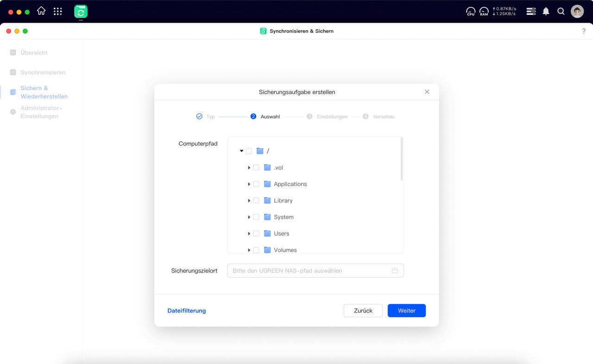593x364 pixels.
Task: Open Sichern & Wiederherstellen in sidebar
Action: coord(44,92)
